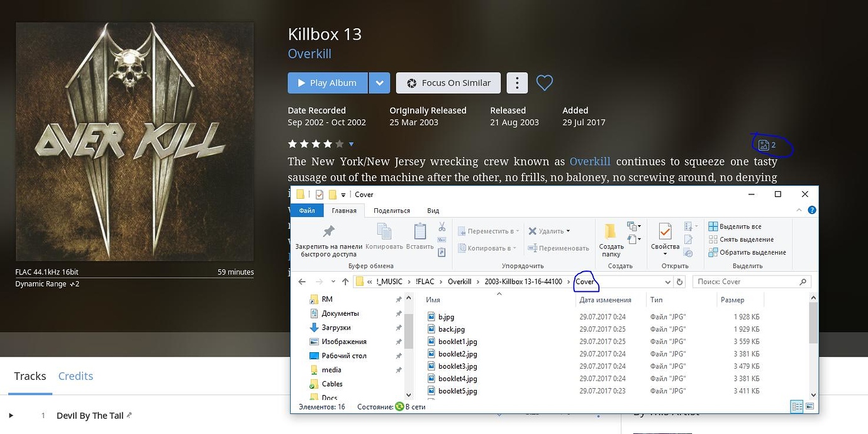
Task: Select the Tracks tab
Action: [30, 376]
